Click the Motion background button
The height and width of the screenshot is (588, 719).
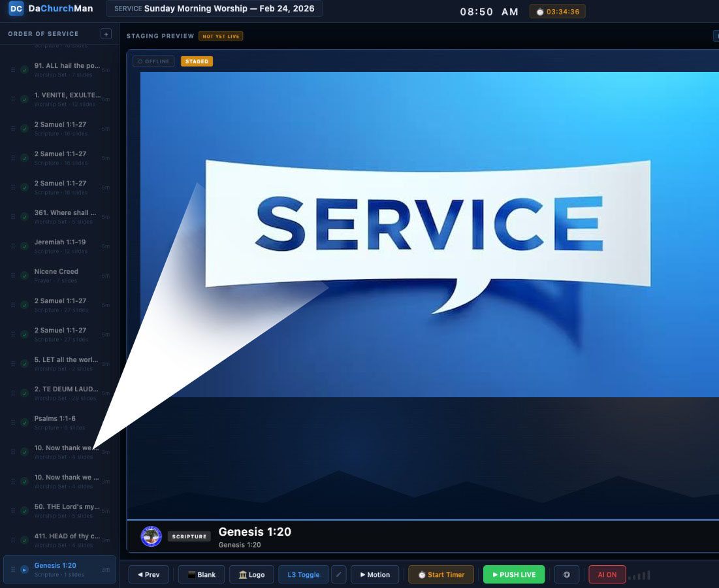pyautogui.click(x=375, y=574)
